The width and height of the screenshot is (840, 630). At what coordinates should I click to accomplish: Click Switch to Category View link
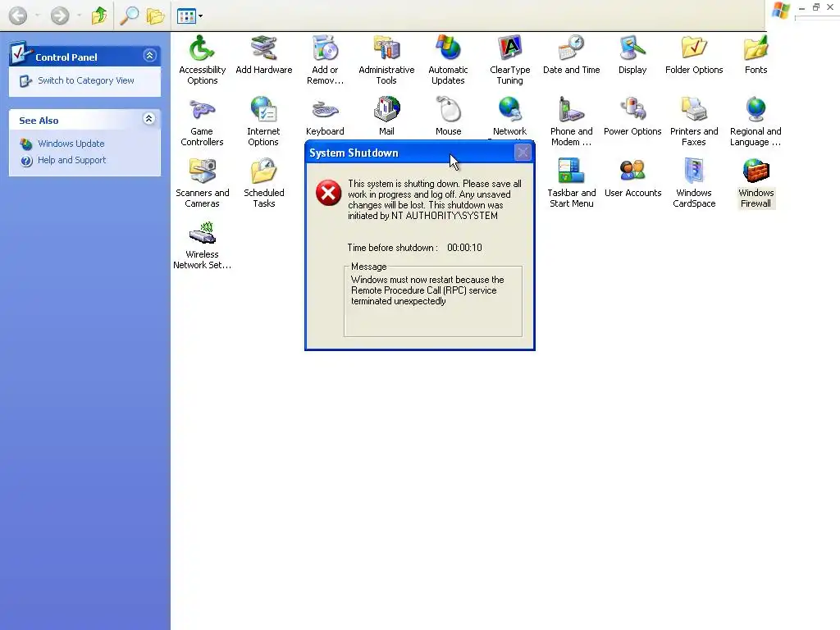pos(85,80)
